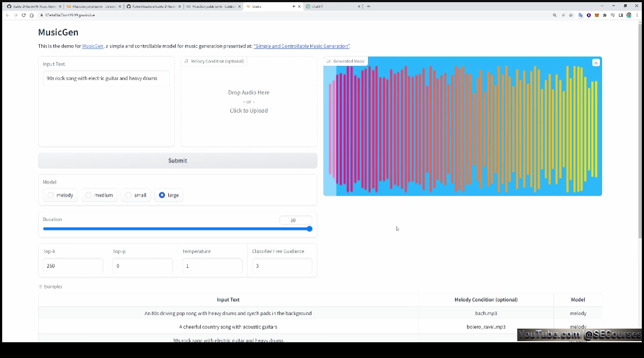Click the bookmark star in the address bar
The height and width of the screenshot is (358, 644).
tap(571, 15)
